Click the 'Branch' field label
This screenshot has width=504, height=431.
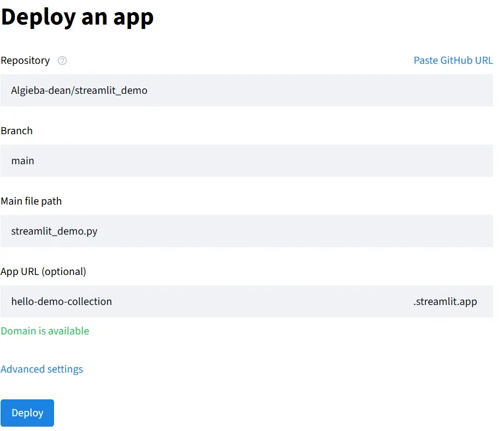coord(17,131)
